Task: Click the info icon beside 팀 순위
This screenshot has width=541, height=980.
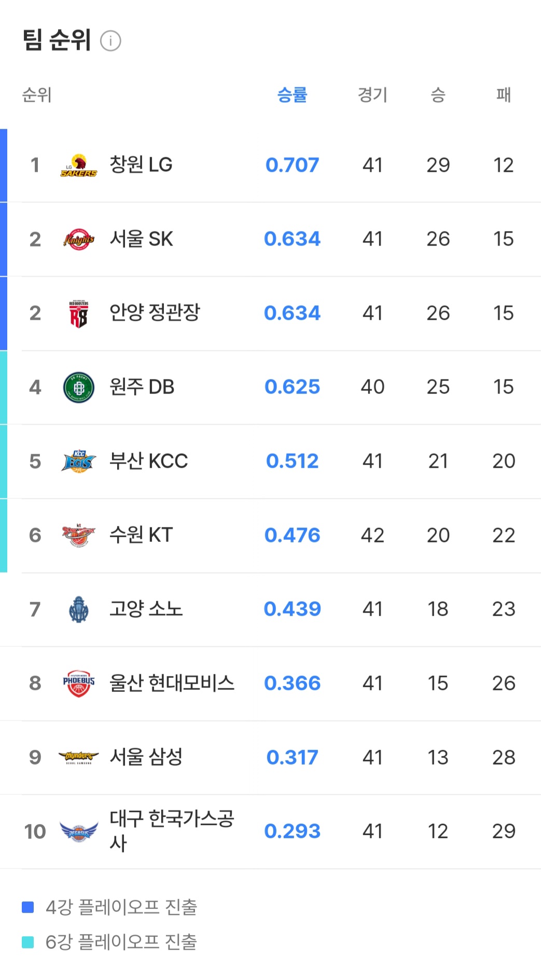Action: pos(110,40)
